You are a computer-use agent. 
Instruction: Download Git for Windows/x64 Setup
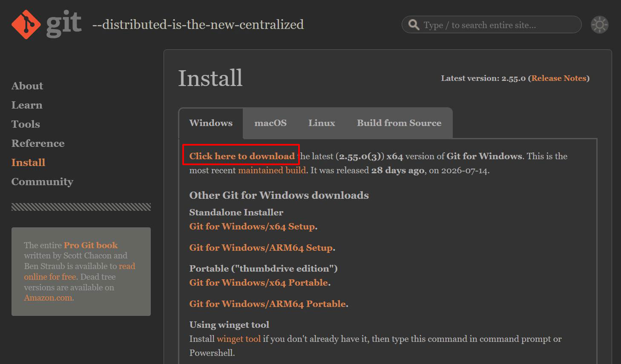[253, 226]
